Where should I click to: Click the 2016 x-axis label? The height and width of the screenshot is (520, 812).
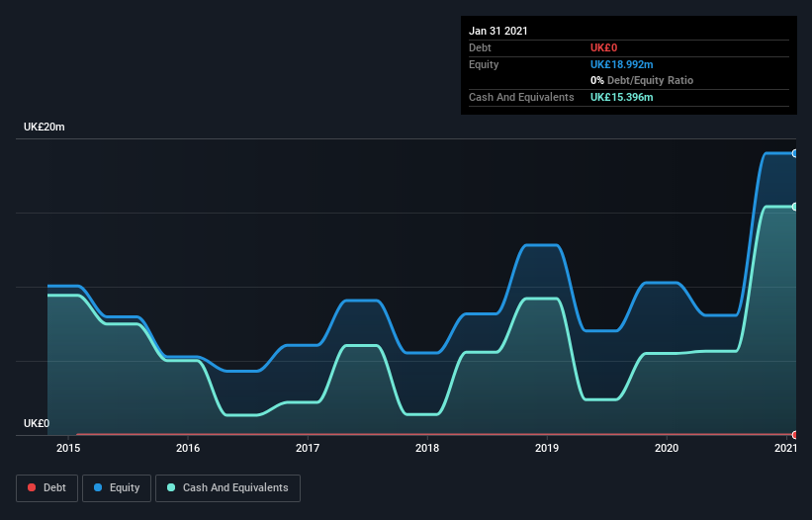point(188,448)
